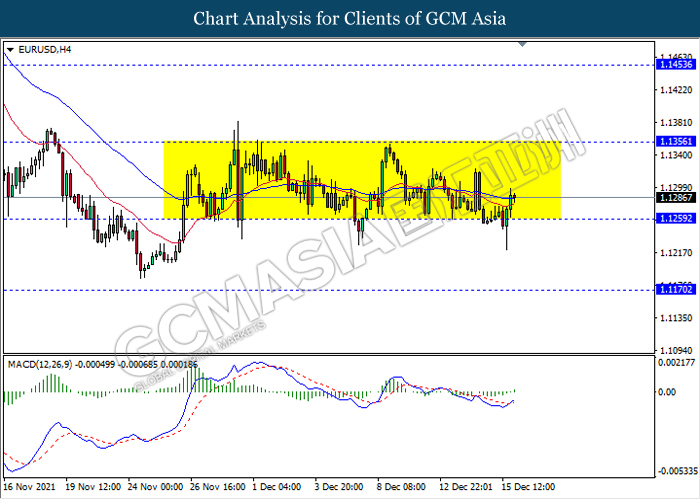Select the 1.12592 support level label
The width and height of the screenshot is (700, 500).
click(x=676, y=218)
